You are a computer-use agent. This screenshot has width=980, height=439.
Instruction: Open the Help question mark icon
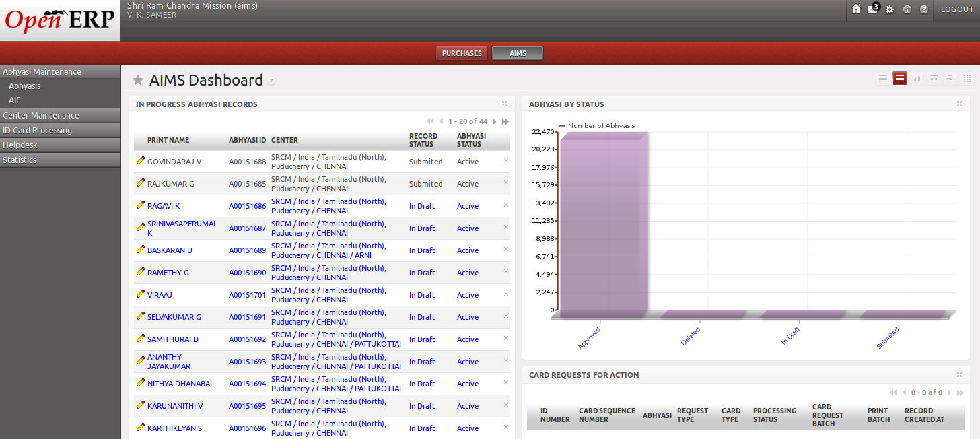click(923, 9)
